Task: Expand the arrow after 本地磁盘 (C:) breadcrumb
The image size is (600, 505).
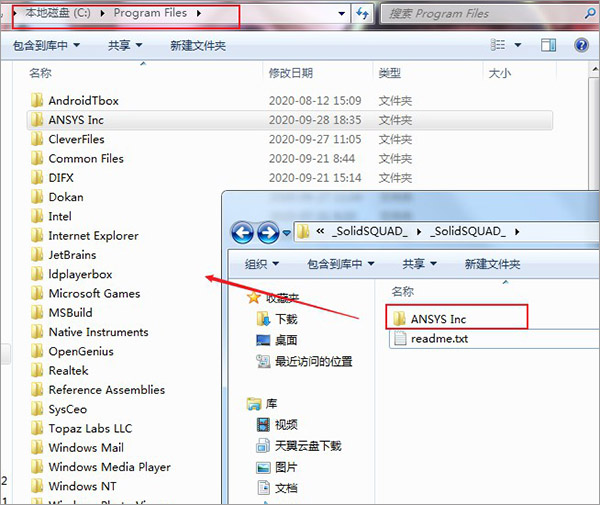Action: 102,13
